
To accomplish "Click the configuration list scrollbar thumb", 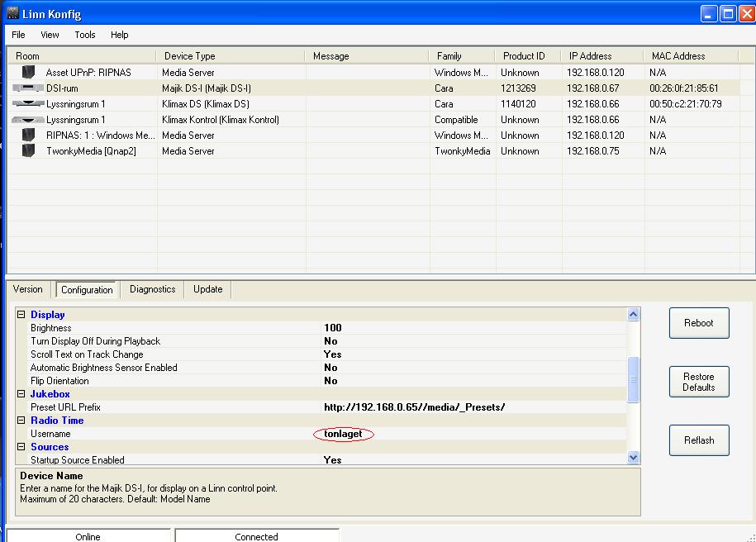I will coord(634,379).
